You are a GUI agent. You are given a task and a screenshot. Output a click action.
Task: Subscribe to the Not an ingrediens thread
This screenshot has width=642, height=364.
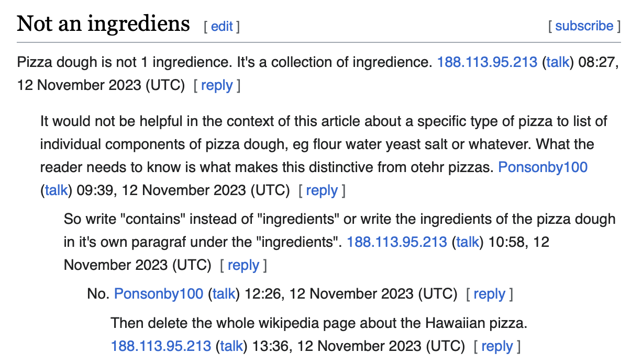[584, 26]
